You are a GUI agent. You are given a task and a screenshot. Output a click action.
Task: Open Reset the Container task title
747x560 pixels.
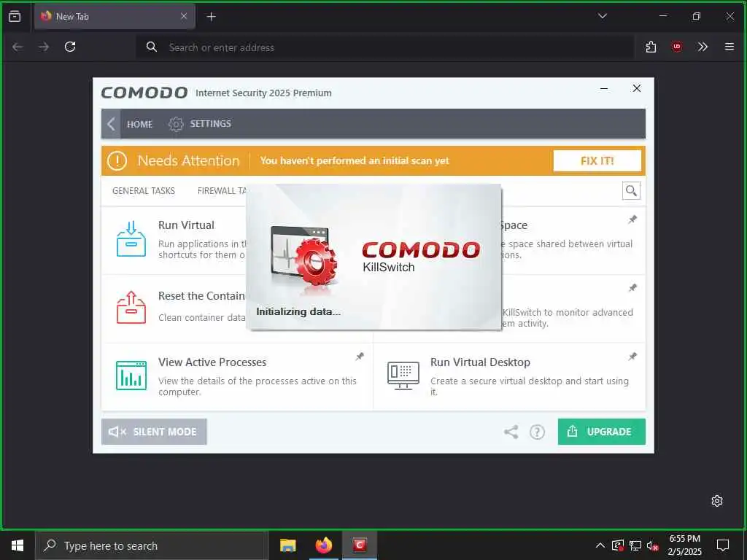coord(201,296)
